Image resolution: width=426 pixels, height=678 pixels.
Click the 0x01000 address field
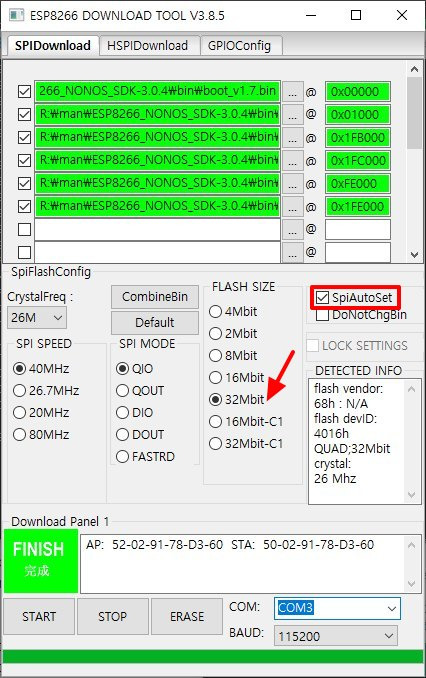358,115
